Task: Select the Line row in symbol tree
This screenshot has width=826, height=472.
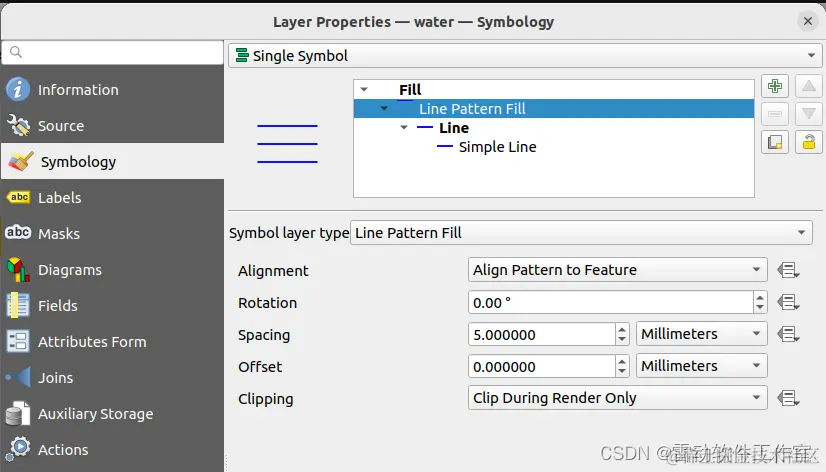Action: click(554, 127)
